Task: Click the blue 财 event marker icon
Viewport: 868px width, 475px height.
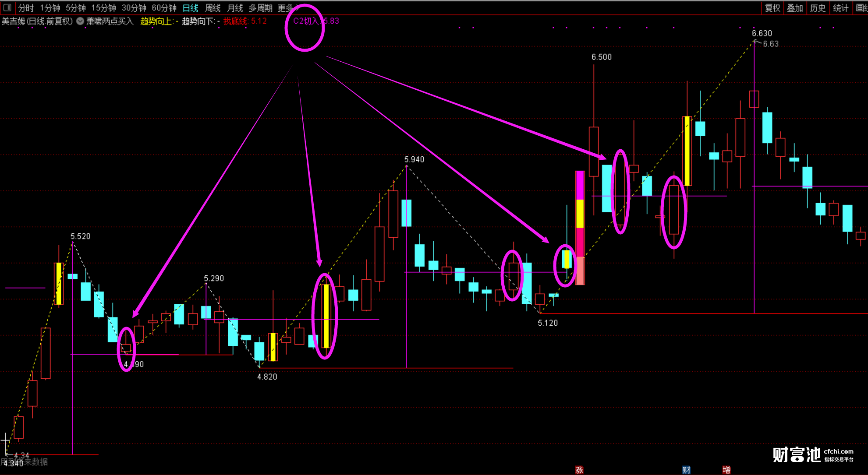Action: 686,470
